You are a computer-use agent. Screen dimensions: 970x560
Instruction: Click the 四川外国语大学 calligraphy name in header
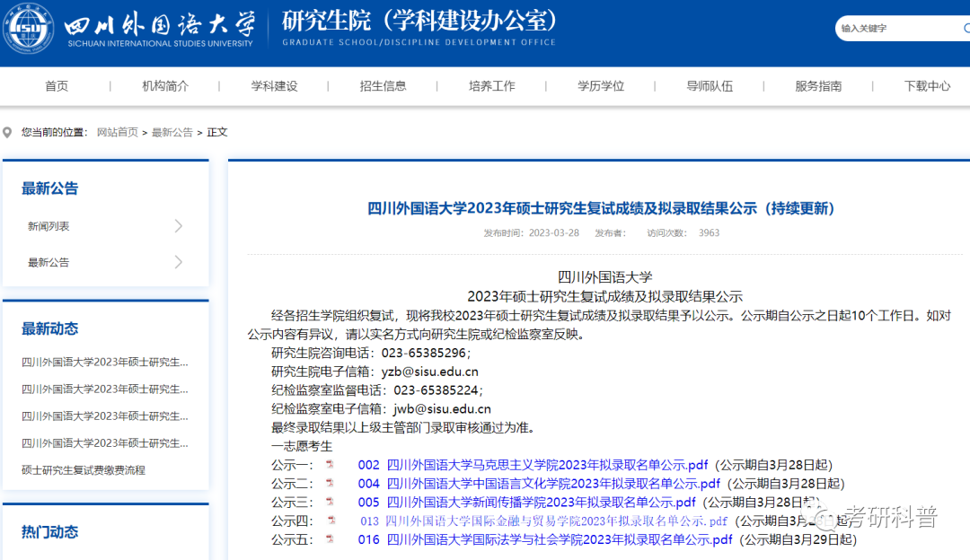click(160, 25)
